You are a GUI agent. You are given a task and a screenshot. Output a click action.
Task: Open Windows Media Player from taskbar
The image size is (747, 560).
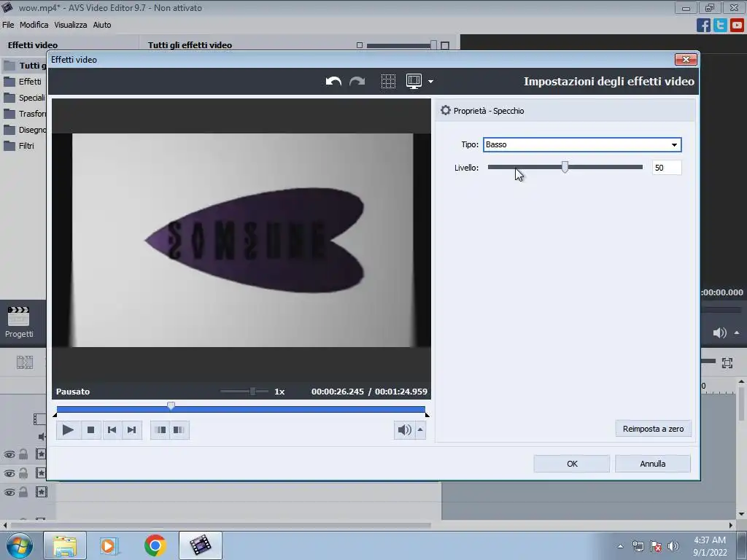109,545
